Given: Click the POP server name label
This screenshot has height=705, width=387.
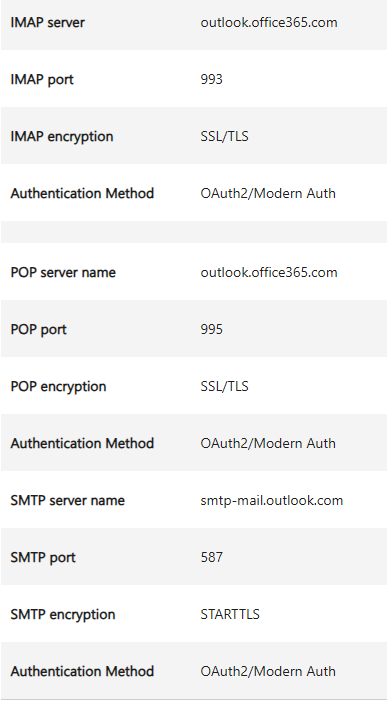Looking at the screenshot, I should click(63, 272).
